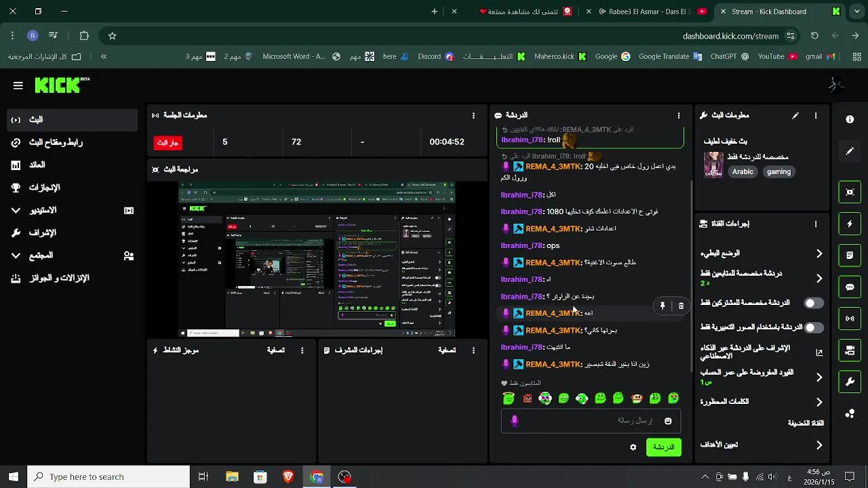This screenshot has width=868, height=488.
Task: Click the three-dots cluster icon in right rail
Action: click(850, 413)
